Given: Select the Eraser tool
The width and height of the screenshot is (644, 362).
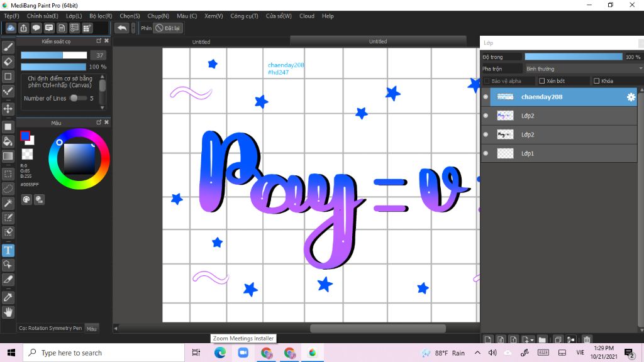Looking at the screenshot, I should [x=8, y=62].
